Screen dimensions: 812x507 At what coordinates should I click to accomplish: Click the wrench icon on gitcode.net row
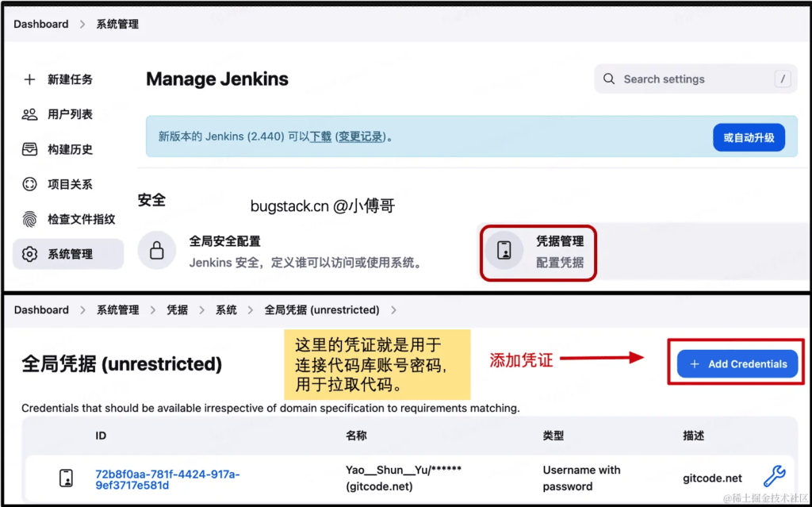click(774, 477)
